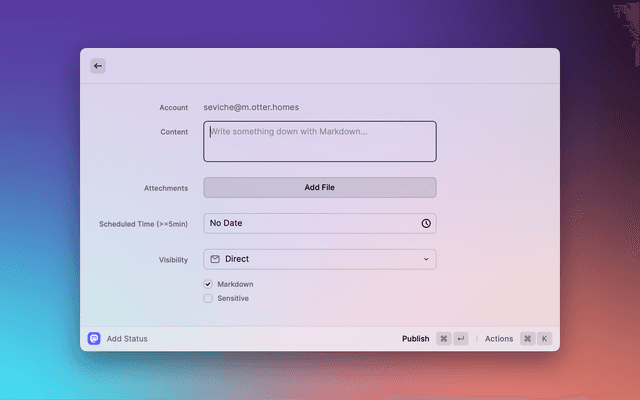
Task: Uncheck the Markdown checkbox
Action: pyautogui.click(x=208, y=284)
